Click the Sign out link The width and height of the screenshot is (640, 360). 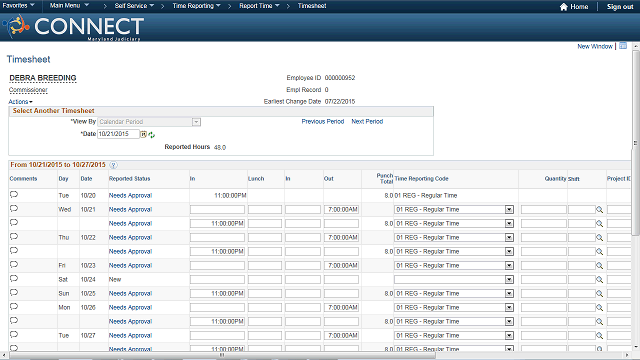[620, 7]
